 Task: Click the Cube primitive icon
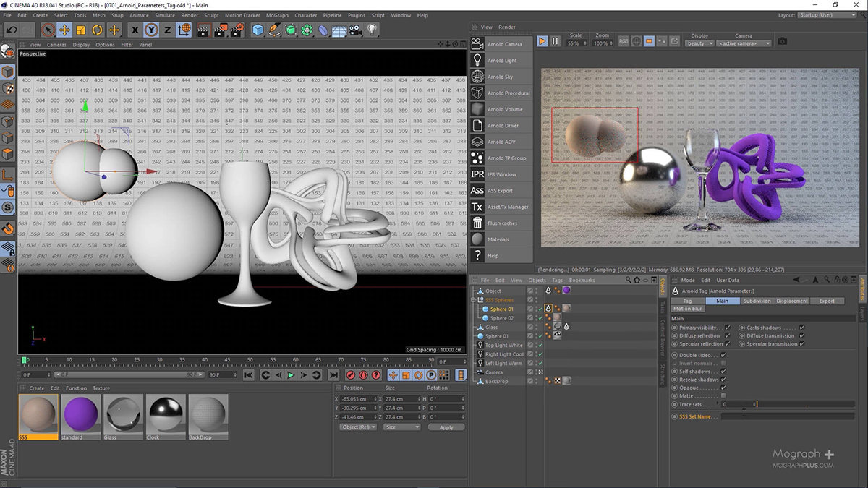point(258,30)
